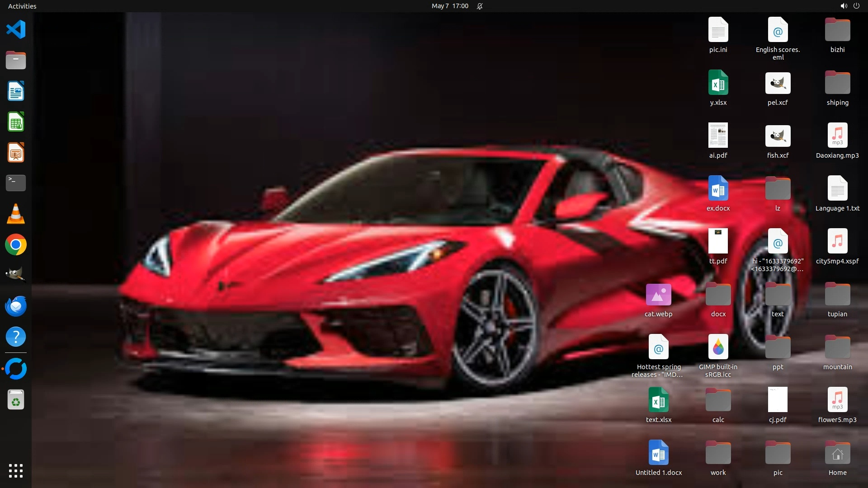Expand system menu via volume icon
Viewport: 868px width, 488px height.
844,6
